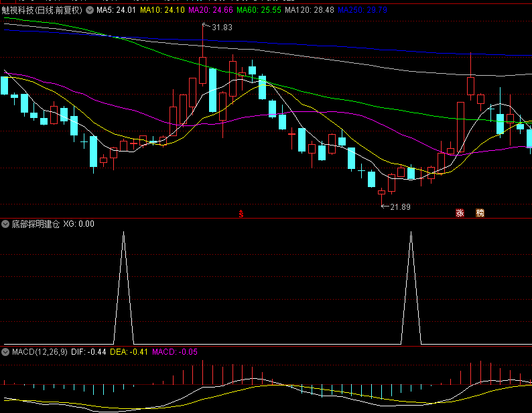Click the XG: 0.00 value label
The height and width of the screenshot is (413, 532).
coord(78,224)
